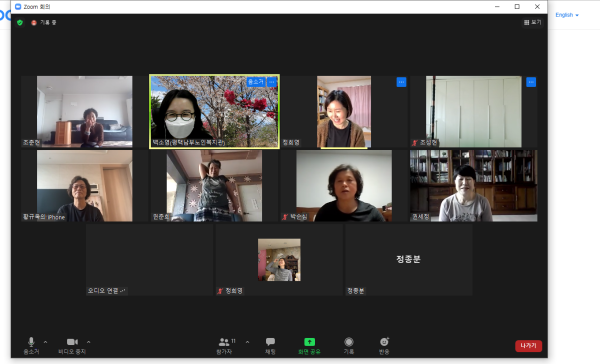Open more options on the highlighted speaker tile
The width and height of the screenshot is (600, 364).
pos(272,82)
